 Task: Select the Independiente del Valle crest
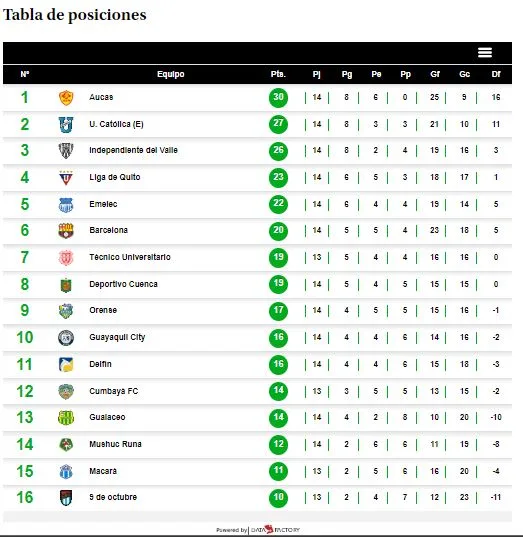[x=66, y=150]
